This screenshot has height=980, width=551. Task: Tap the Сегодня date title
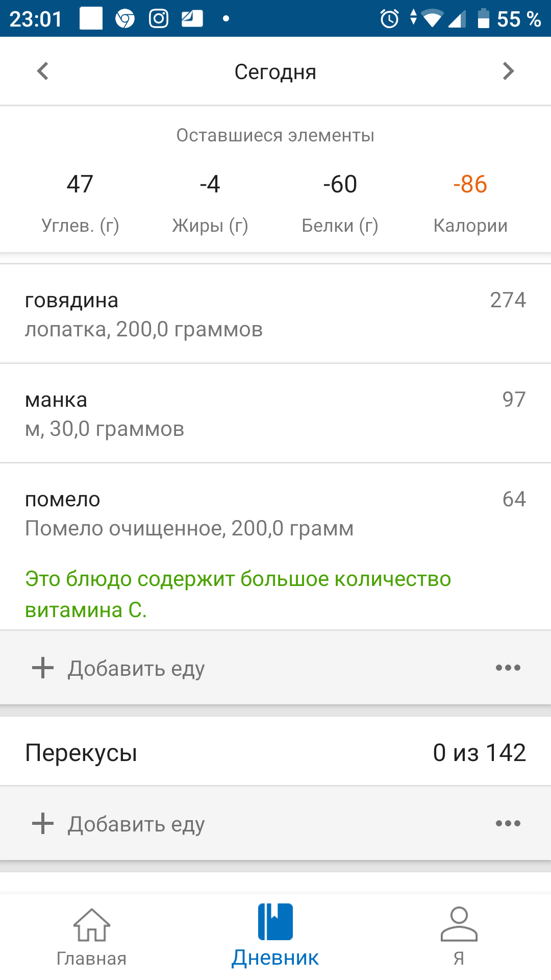coord(275,72)
